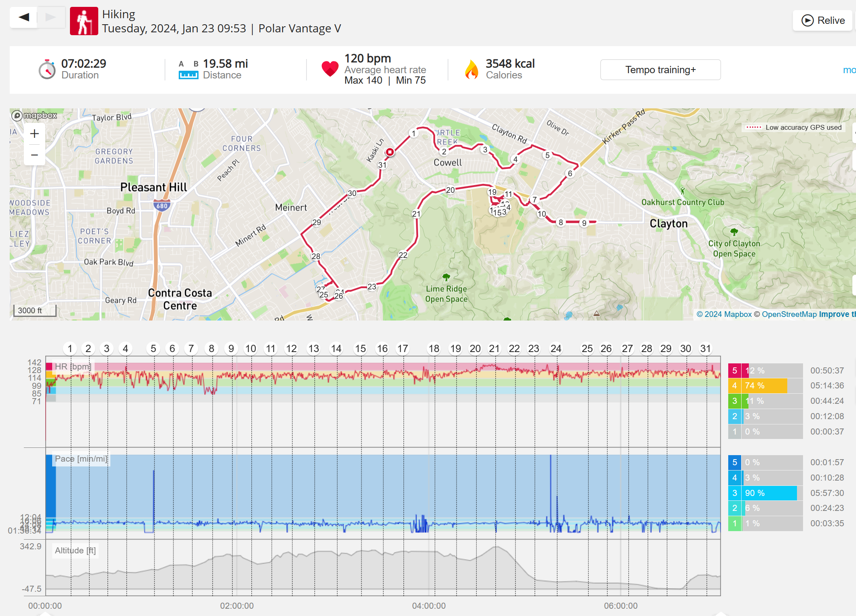This screenshot has width=856, height=616.
Task: Select lap marker 5 above the graph
Action: click(x=153, y=348)
